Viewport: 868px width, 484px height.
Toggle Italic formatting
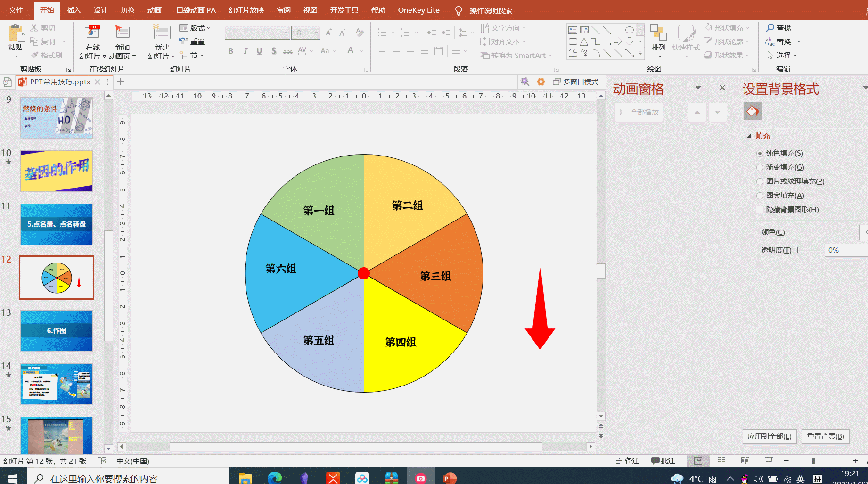click(x=245, y=51)
